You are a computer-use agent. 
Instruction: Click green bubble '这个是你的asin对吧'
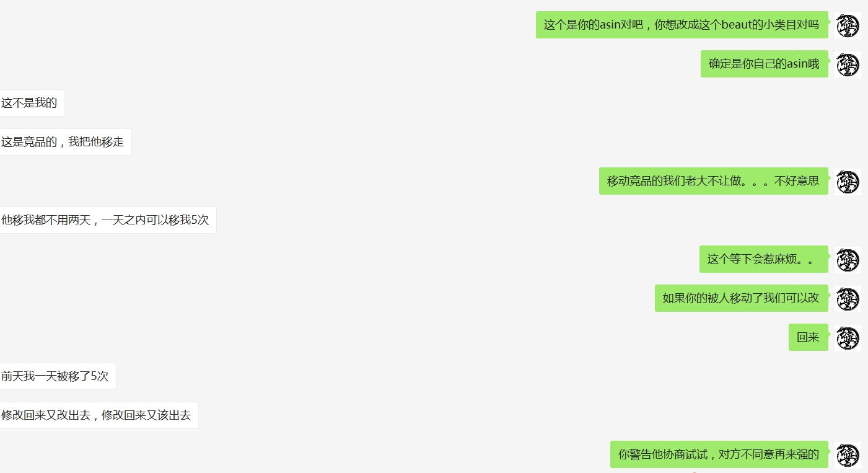click(x=682, y=25)
